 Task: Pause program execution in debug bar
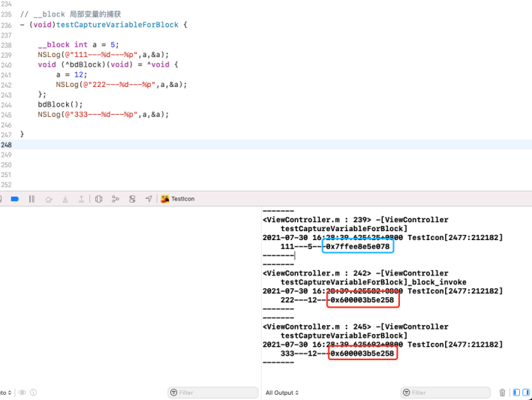pyautogui.click(x=32, y=199)
